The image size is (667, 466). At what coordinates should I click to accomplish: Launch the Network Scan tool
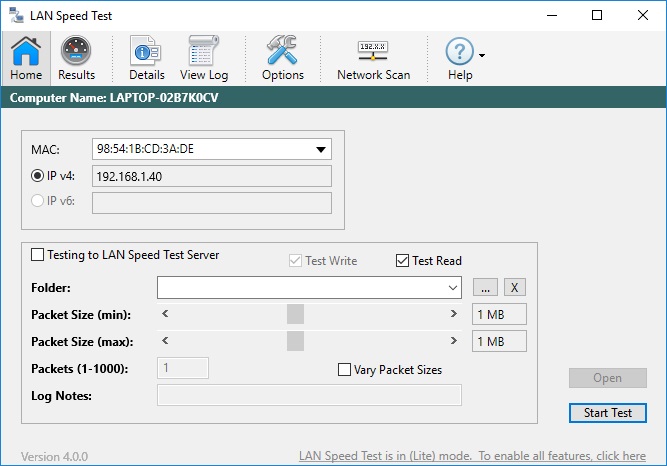pyautogui.click(x=373, y=58)
